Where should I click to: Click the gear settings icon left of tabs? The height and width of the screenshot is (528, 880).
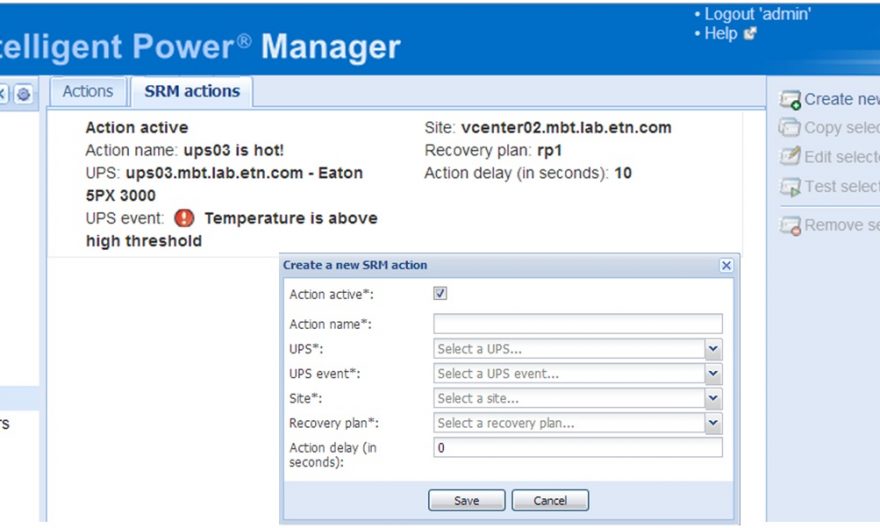tap(23, 93)
